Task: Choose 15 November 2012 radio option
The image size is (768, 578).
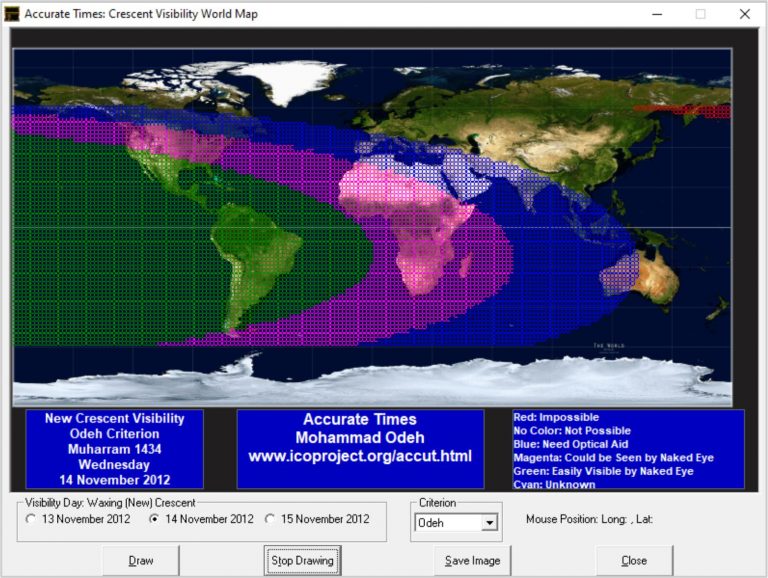Action: 270,519
